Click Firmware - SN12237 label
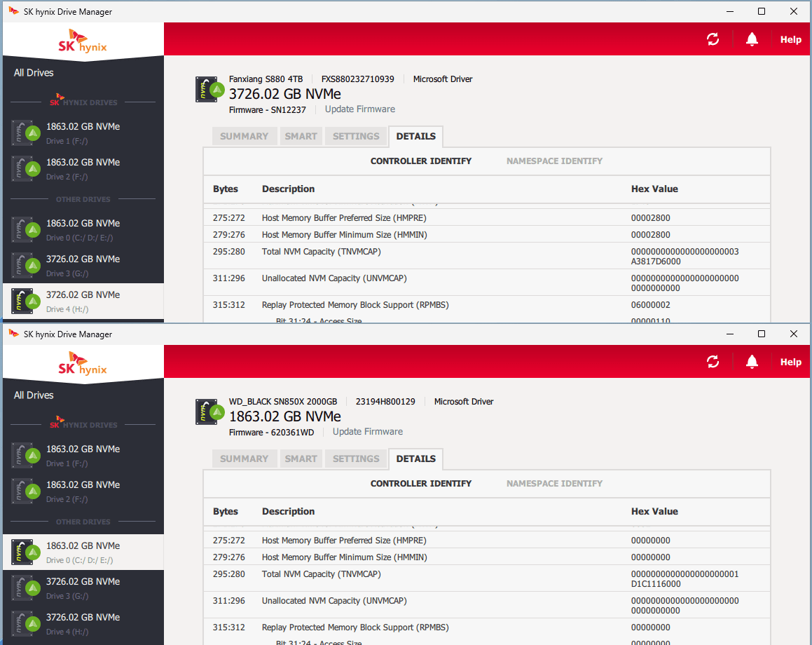Viewport: 812px width, 645px height. coord(267,110)
